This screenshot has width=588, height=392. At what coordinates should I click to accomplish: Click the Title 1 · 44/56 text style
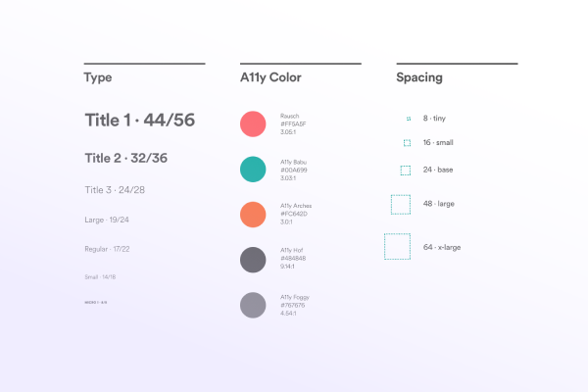[139, 121]
